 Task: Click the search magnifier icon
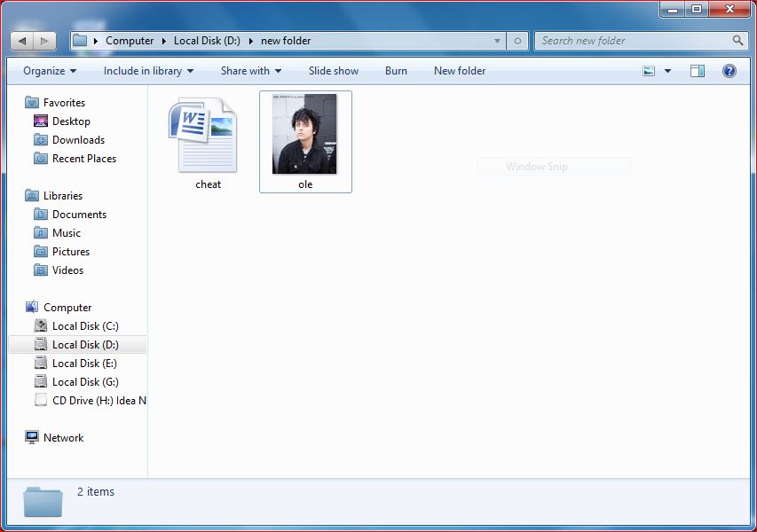737,41
